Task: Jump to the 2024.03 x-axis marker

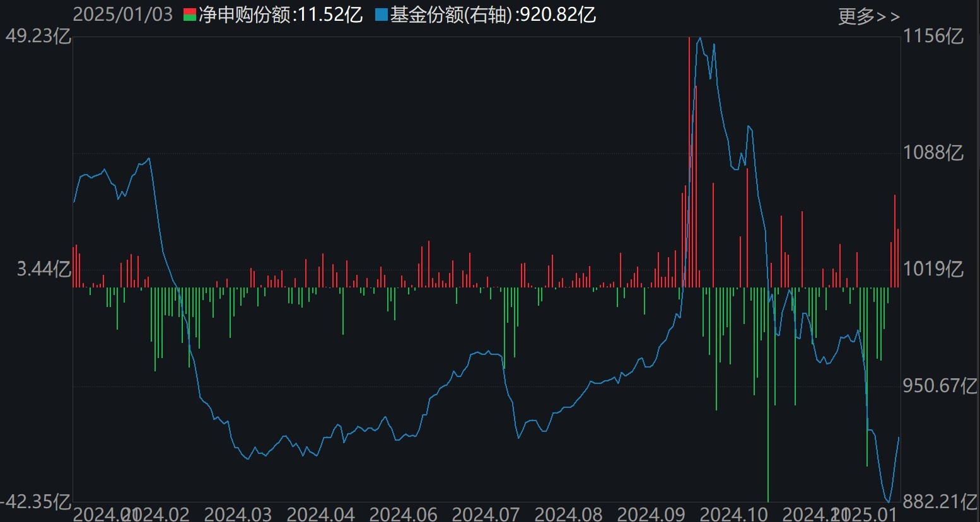Action: tap(238, 514)
